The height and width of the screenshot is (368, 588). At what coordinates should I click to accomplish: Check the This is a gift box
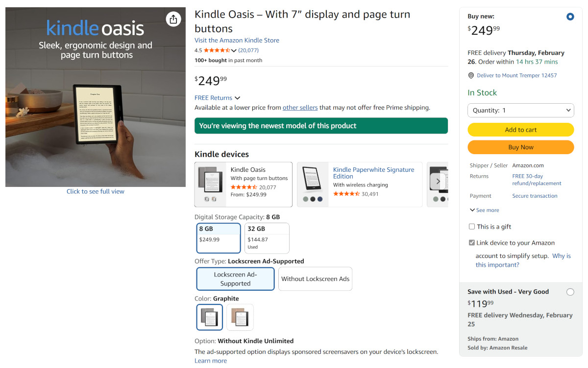click(x=472, y=227)
